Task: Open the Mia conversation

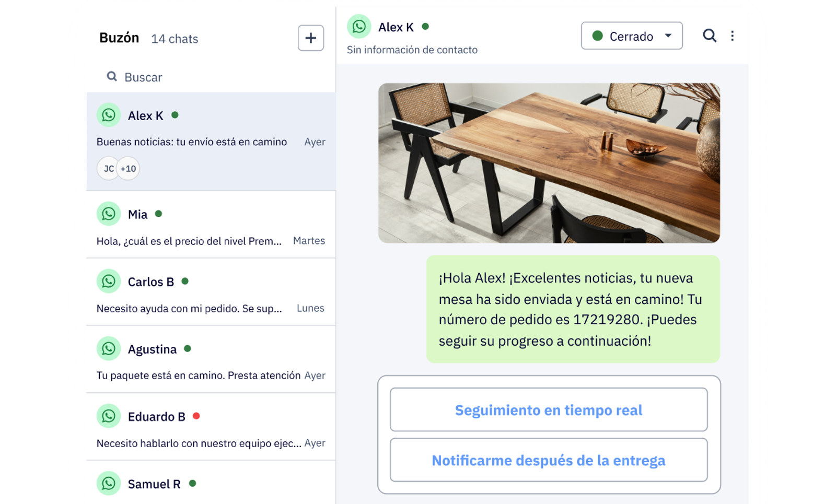Action: tap(211, 225)
